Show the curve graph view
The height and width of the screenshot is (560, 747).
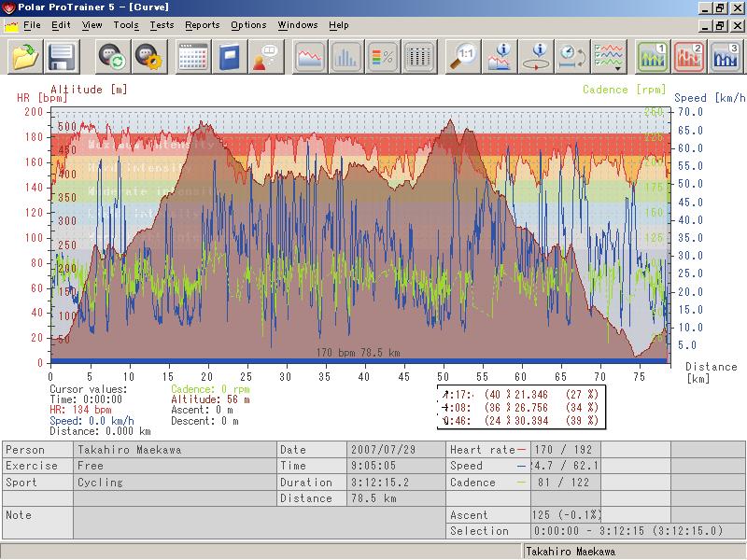[x=310, y=57]
